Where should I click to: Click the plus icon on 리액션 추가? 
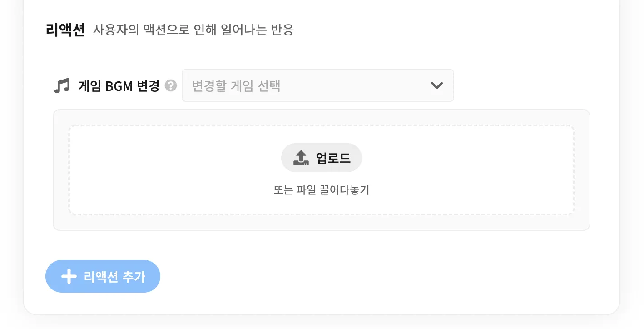[69, 276]
